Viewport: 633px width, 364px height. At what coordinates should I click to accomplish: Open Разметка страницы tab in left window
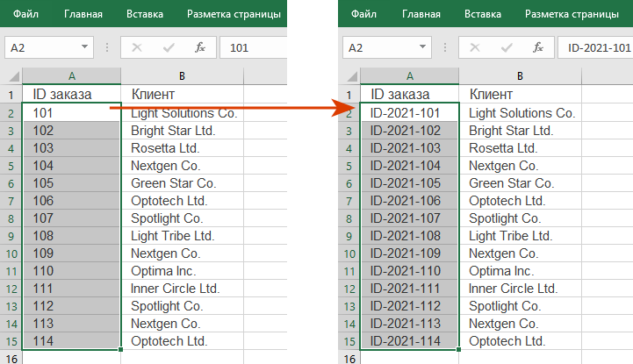pyautogui.click(x=234, y=14)
